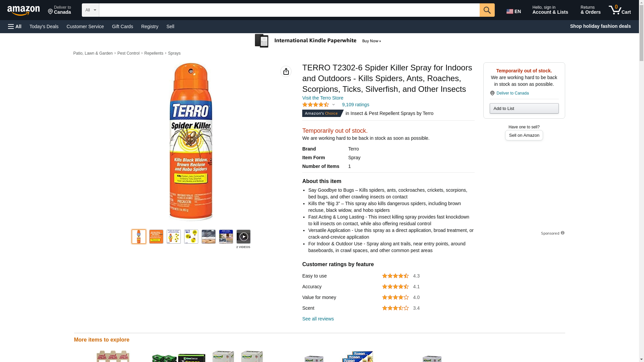Click the Sponsored info icon
The image size is (644, 362).
[x=562, y=233]
